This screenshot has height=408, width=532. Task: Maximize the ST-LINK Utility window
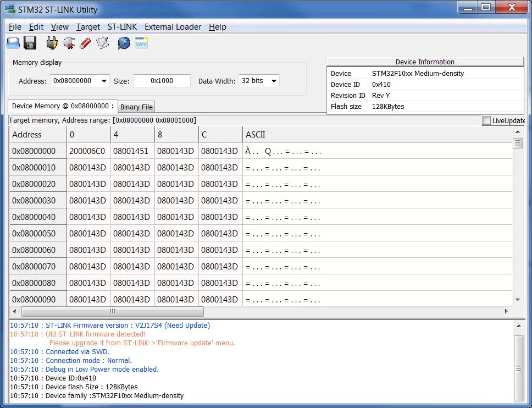tap(486, 8)
